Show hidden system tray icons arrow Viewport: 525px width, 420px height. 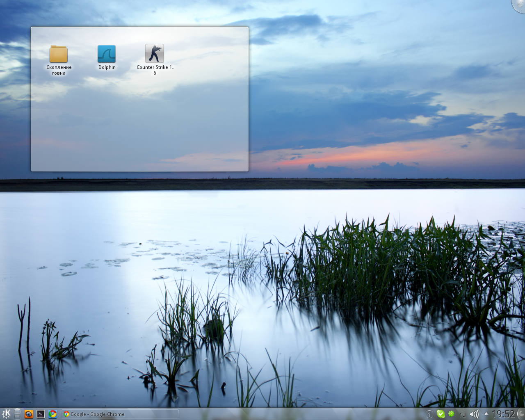click(x=486, y=414)
